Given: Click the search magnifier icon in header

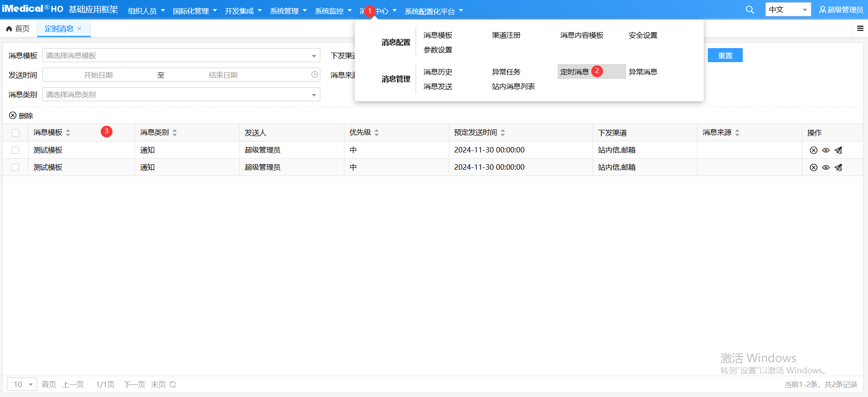Looking at the screenshot, I should point(750,10).
